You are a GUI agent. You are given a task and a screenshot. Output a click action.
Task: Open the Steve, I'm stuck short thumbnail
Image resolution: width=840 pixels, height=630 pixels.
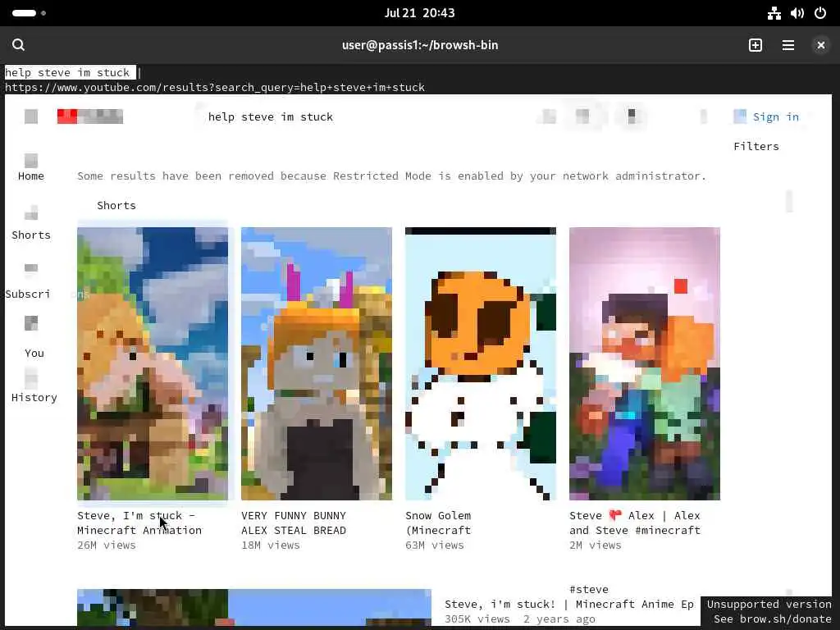[153, 363]
